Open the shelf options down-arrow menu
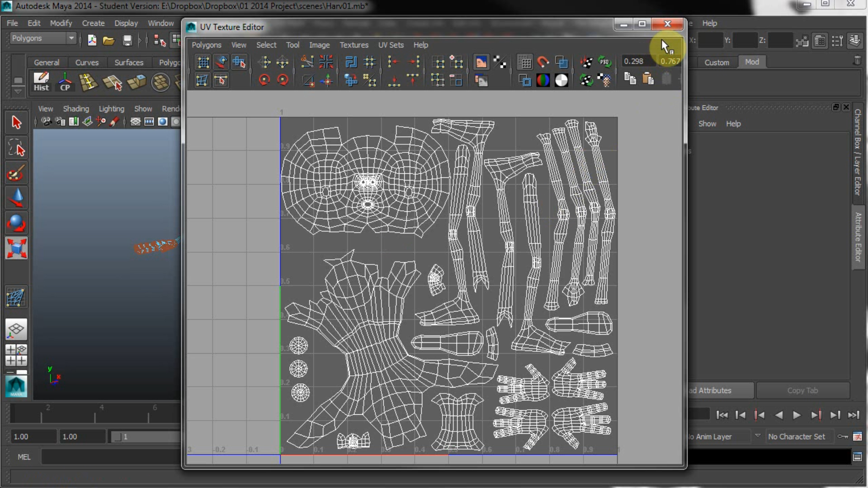Viewport: 868px width, 488px height. click(18, 91)
